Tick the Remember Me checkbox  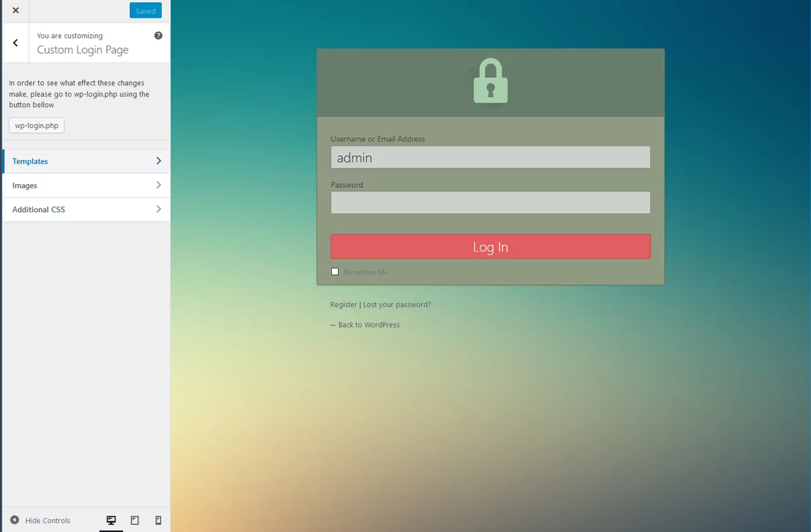click(335, 271)
